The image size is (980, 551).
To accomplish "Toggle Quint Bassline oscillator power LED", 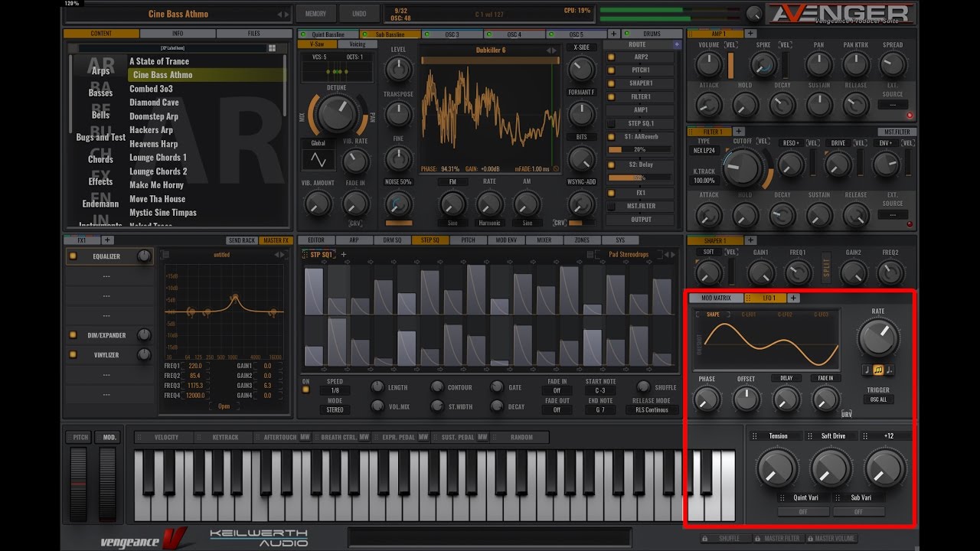I will [304, 34].
